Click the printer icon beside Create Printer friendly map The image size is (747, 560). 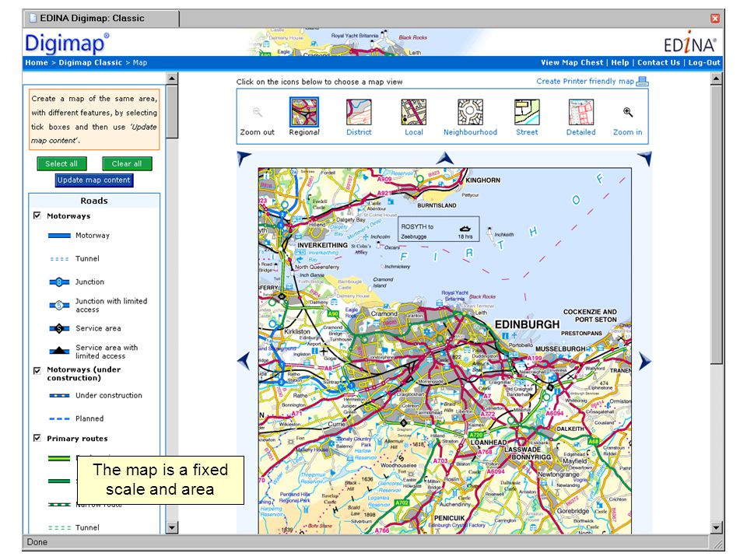click(642, 82)
